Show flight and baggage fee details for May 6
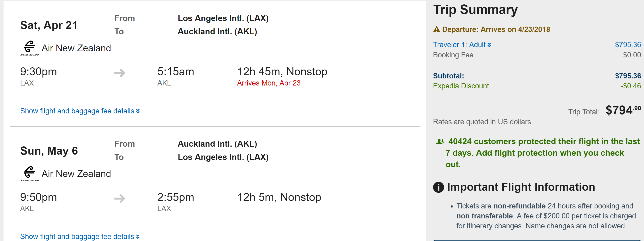This screenshot has width=644, height=241. 80,237
